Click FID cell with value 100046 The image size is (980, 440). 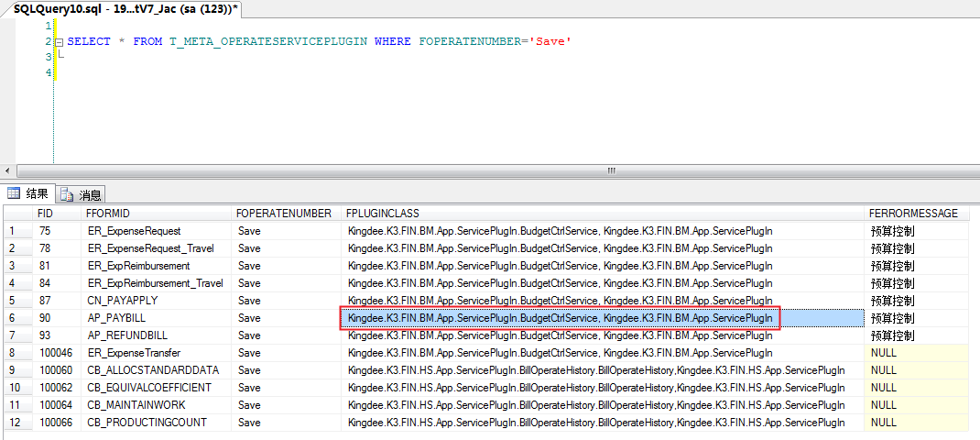coord(58,353)
